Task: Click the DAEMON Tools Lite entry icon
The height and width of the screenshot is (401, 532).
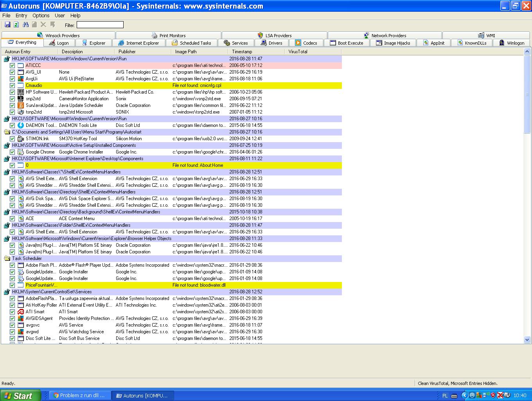Action: [x=21, y=125]
